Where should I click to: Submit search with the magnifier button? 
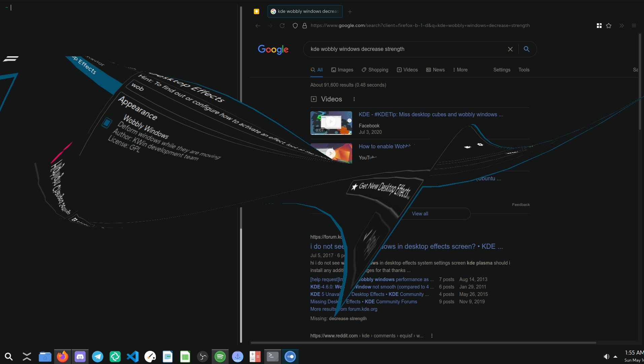(527, 49)
